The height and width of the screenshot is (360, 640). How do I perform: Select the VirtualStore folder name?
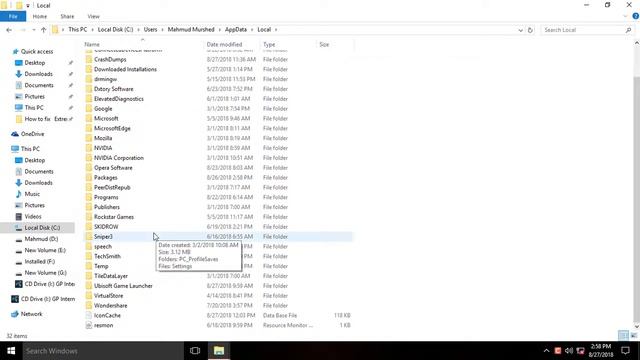(109, 296)
